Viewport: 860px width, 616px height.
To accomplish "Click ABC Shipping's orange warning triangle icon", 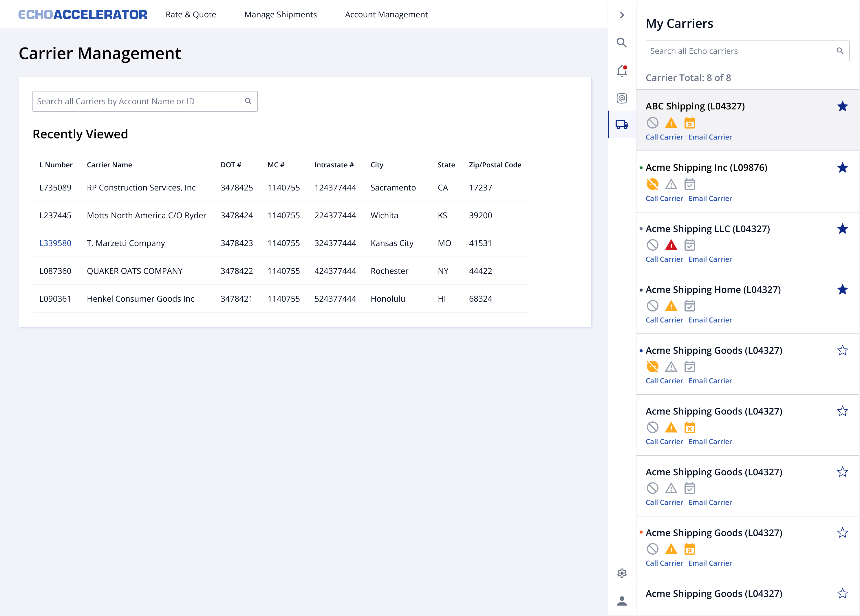I will tap(671, 123).
